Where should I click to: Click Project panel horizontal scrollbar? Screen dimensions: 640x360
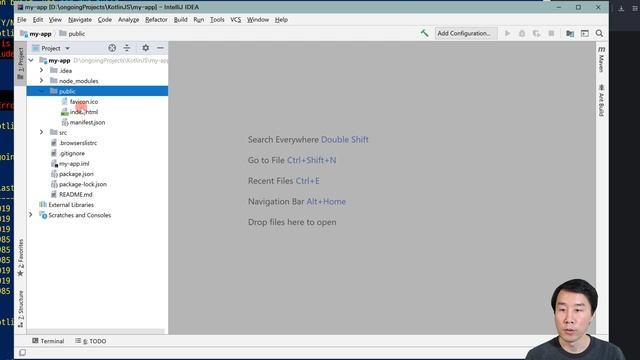coord(96,331)
